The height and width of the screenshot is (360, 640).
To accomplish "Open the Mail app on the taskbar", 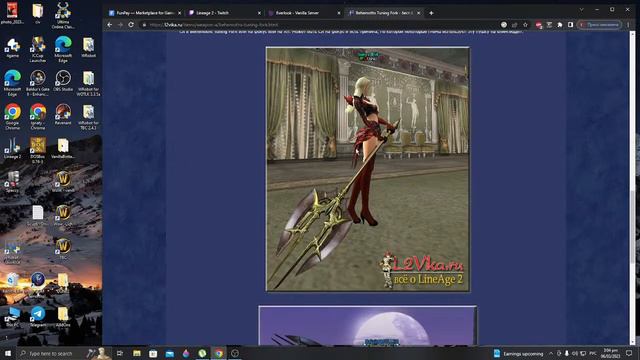I will (170, 353).
